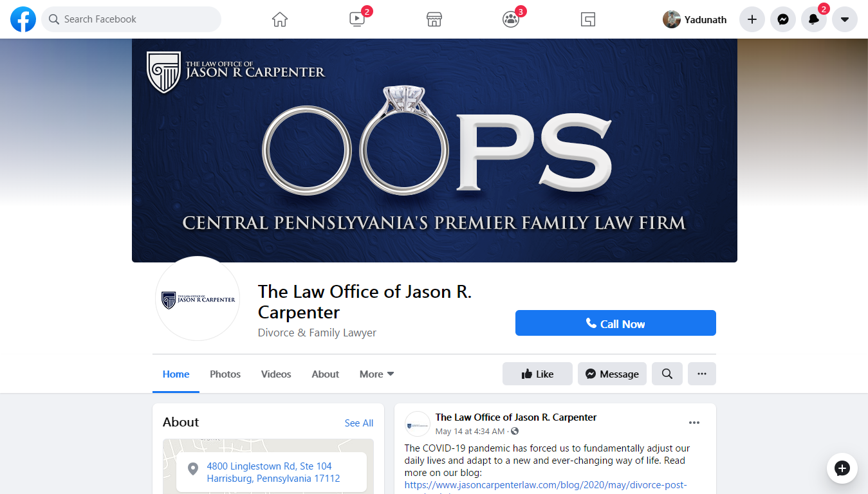868x494 pixels.
Task: Click the post author name link
Action: tap(516, 417)
